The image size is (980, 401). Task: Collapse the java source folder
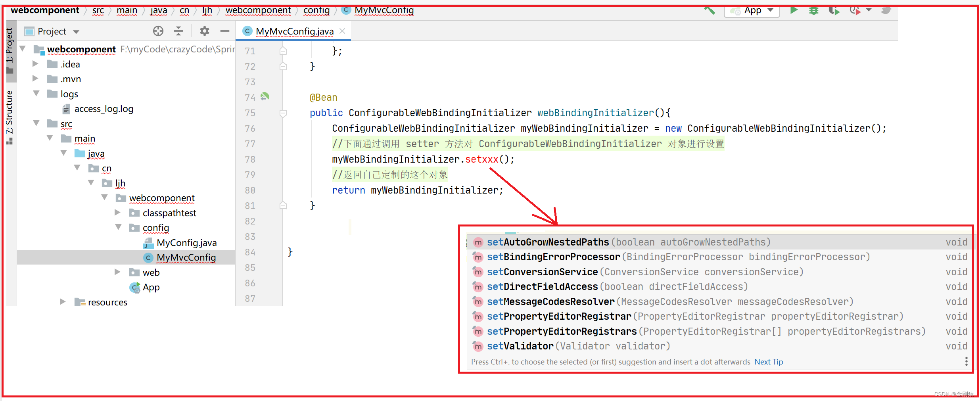(x=63, y=153)
